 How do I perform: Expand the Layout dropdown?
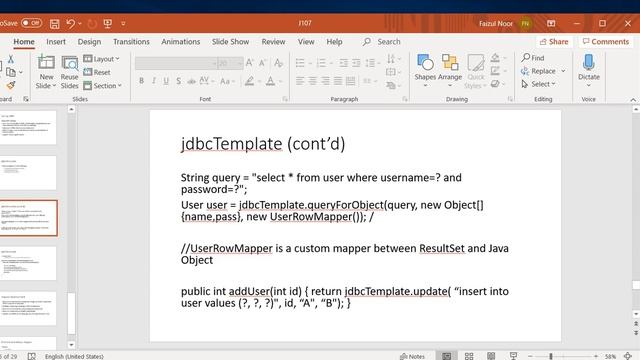[x=102, y=59]
